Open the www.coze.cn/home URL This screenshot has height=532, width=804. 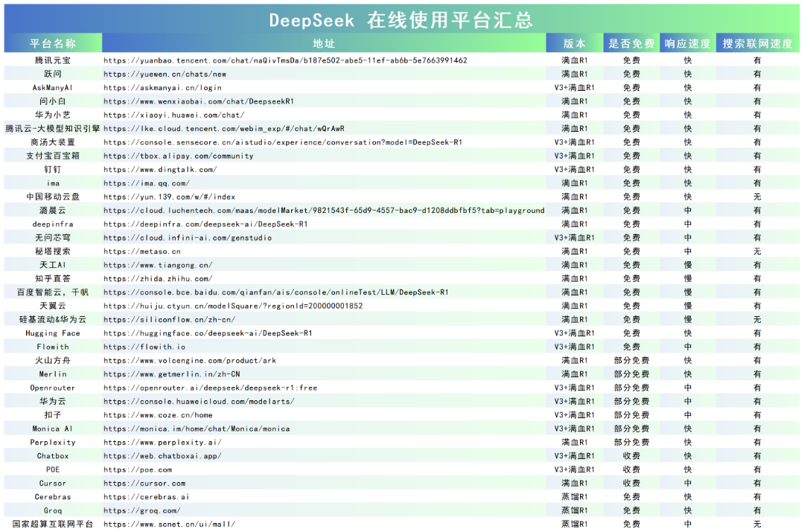tap(158, 415)
